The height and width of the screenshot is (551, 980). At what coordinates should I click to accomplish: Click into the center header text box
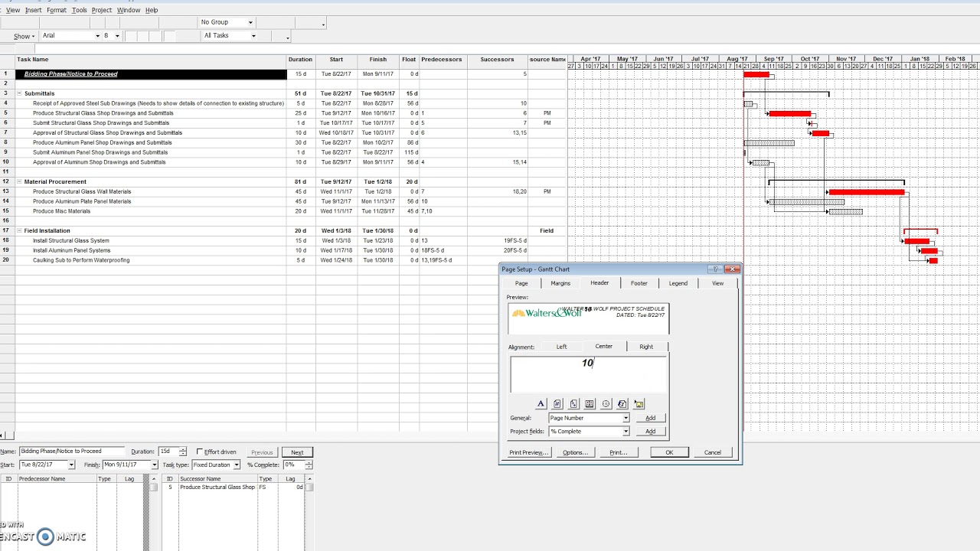point(589,375)
